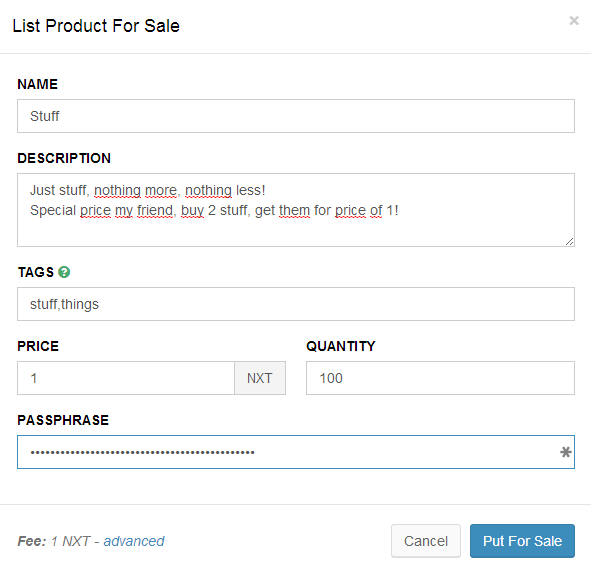591x574 pixels.
Task: Click the NXT currency addon box
Action: pos(260,378)
